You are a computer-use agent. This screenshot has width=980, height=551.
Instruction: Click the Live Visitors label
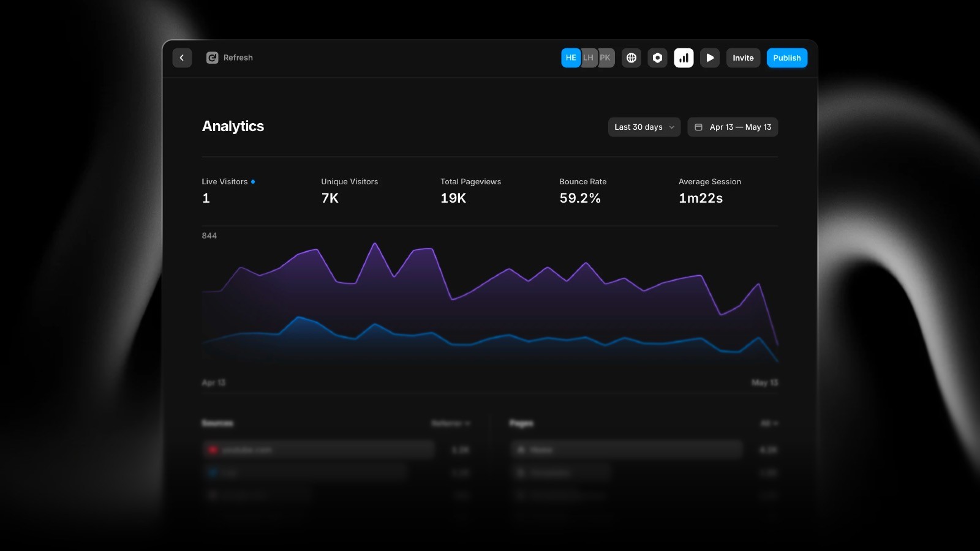[x=225, y=181]
